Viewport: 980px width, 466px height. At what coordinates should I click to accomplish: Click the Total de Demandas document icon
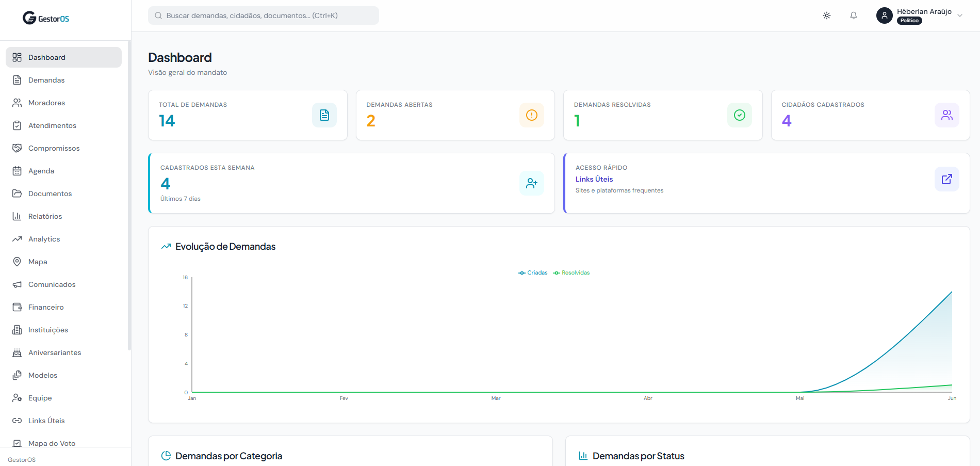coord(324,115)
